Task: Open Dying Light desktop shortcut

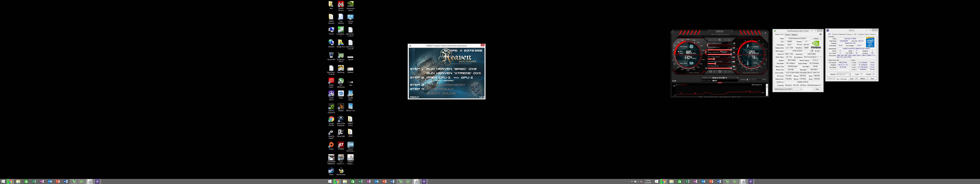Action: (341, 133)
